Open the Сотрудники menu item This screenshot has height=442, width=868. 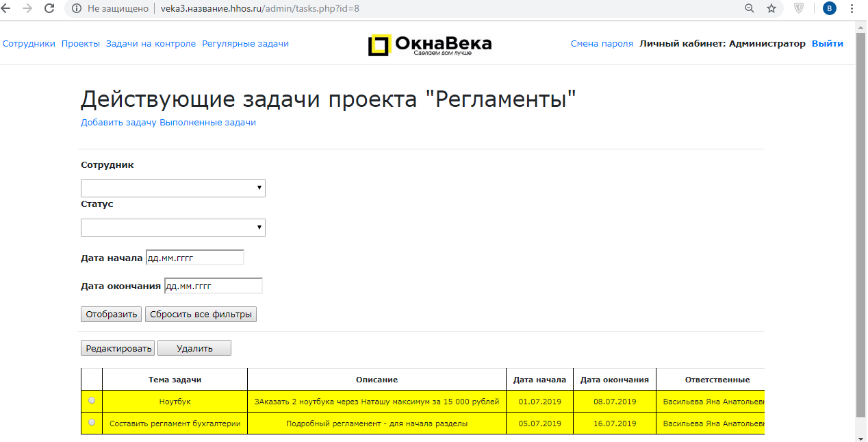(29, 44)
